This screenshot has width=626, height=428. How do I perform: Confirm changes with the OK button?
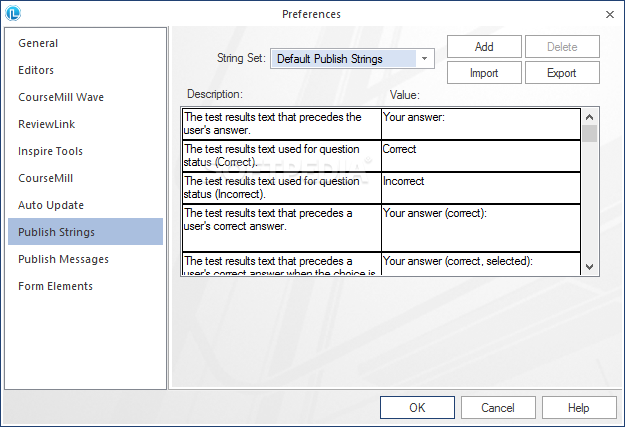coord(417,408)
